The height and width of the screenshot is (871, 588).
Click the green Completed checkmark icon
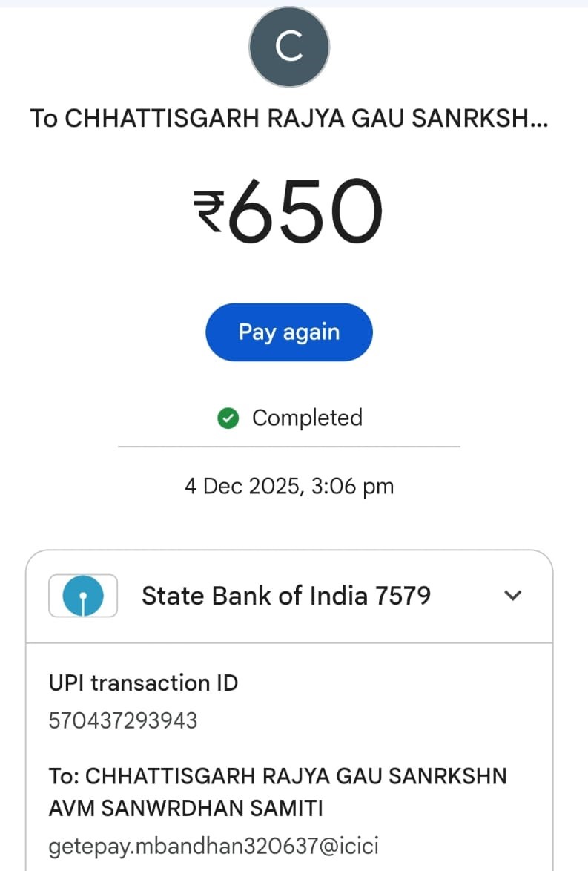coord(228,418)
